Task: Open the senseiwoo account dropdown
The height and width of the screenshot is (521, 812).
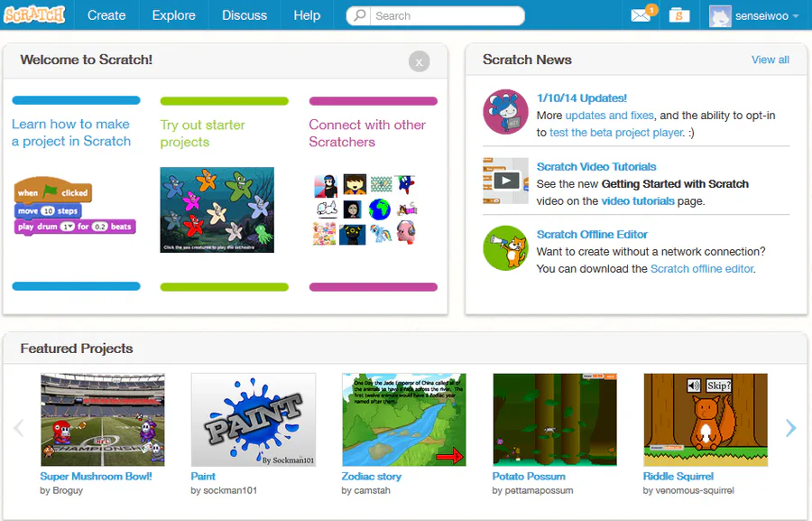Action: (754, 16)
